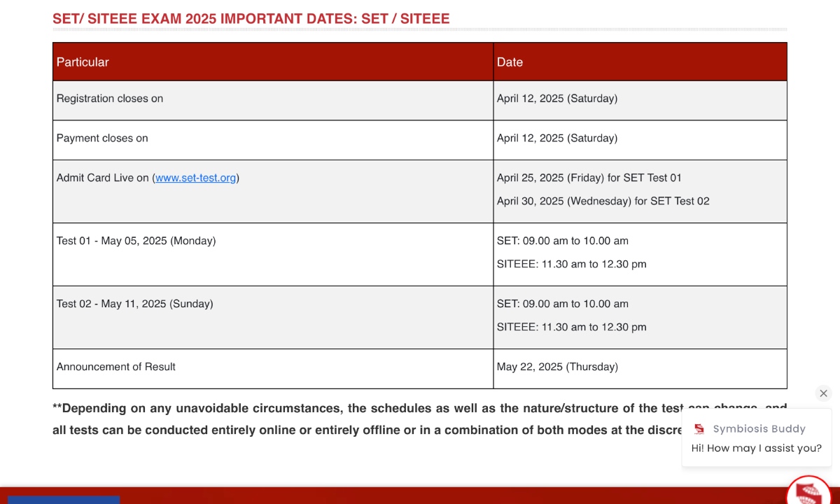Click the blue button at page bottom-left
This screenshot has height=504, width=840.
[64, 500]
